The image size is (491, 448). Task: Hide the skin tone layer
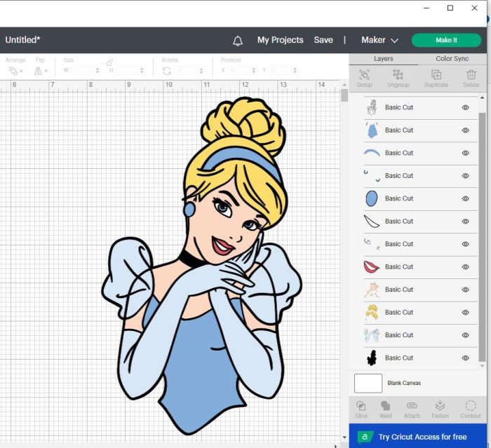pyautogui.click(x=466, y=290)
